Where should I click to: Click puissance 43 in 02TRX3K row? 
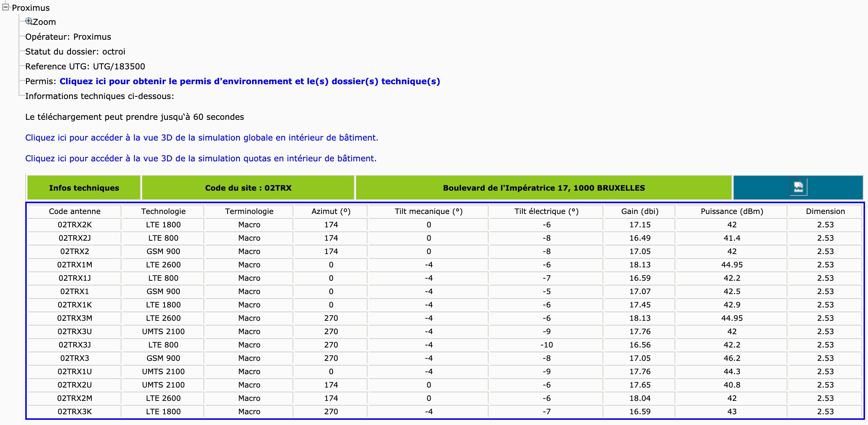[x=732, y=412]
